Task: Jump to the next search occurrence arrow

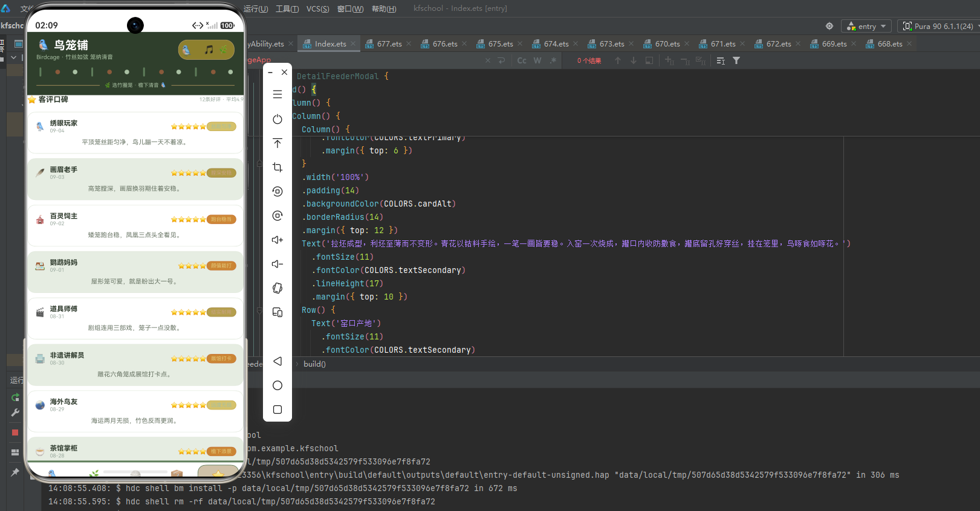Action: tap(634, 60)
